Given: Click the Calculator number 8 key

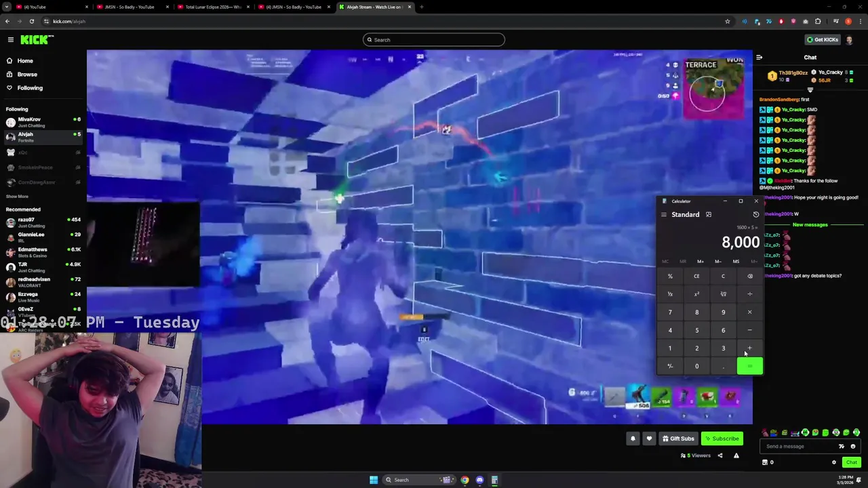Looking at the screenshot, I should [696, 312].
